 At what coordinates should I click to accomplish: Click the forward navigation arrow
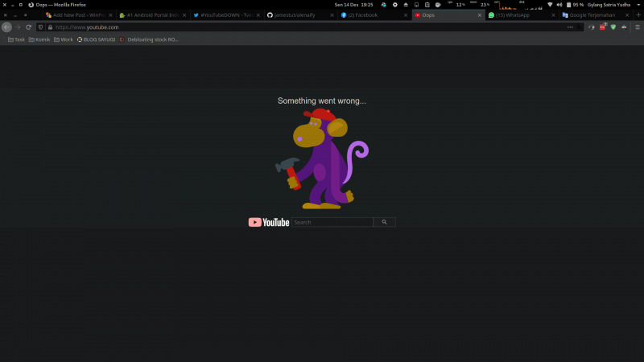(x=18, y=27)
